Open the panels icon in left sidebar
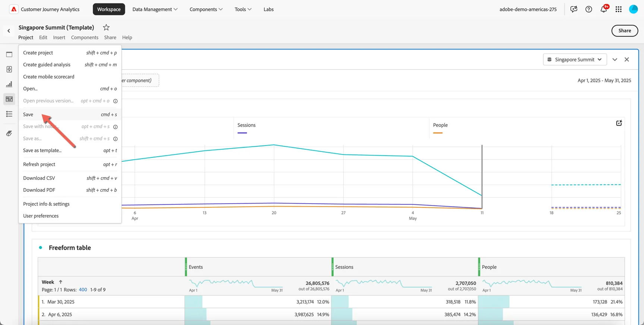 point(9,54)
